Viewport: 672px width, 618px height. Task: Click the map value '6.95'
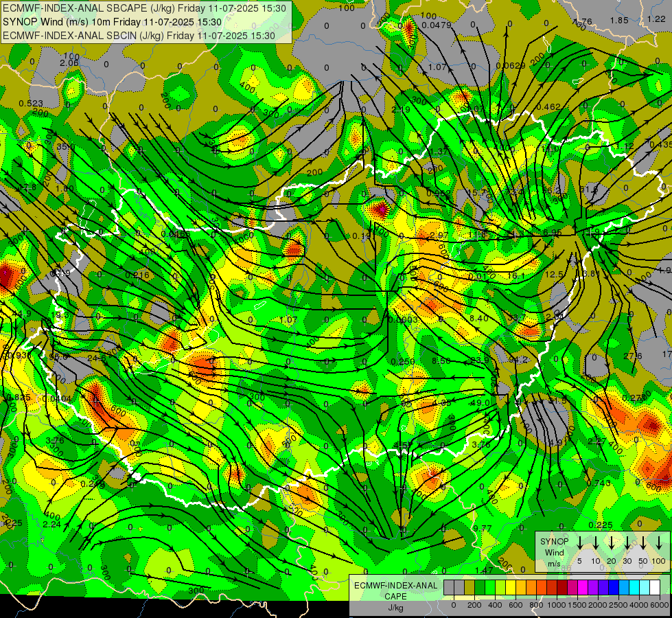coord(553,233)
